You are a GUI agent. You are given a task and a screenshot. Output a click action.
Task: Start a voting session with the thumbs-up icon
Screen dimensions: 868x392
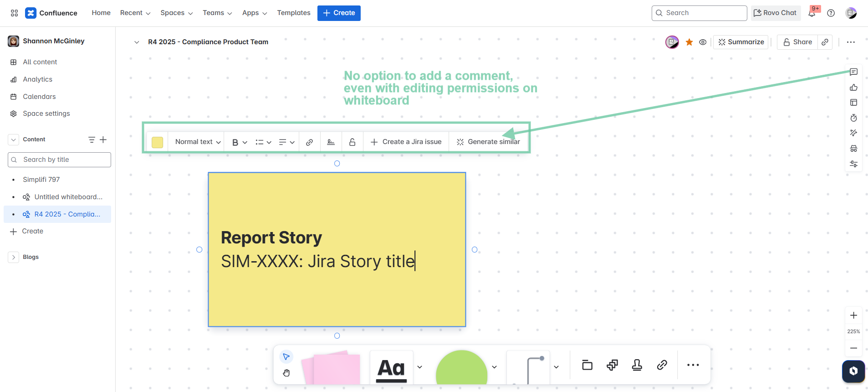pyautogui.click(x=853, y=88)
